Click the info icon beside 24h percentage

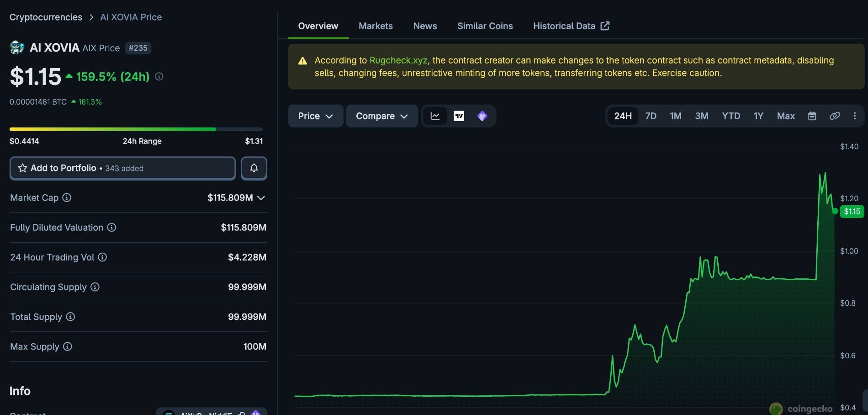(159, 77)
